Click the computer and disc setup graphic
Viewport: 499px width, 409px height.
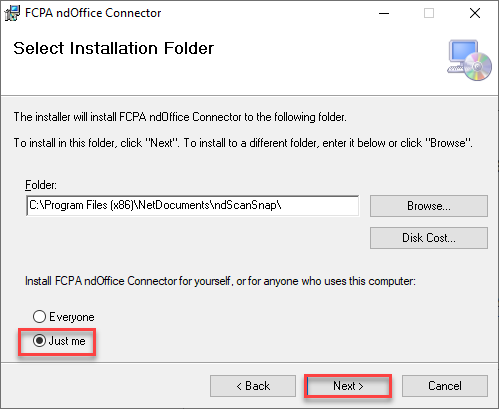click(469, 60)
